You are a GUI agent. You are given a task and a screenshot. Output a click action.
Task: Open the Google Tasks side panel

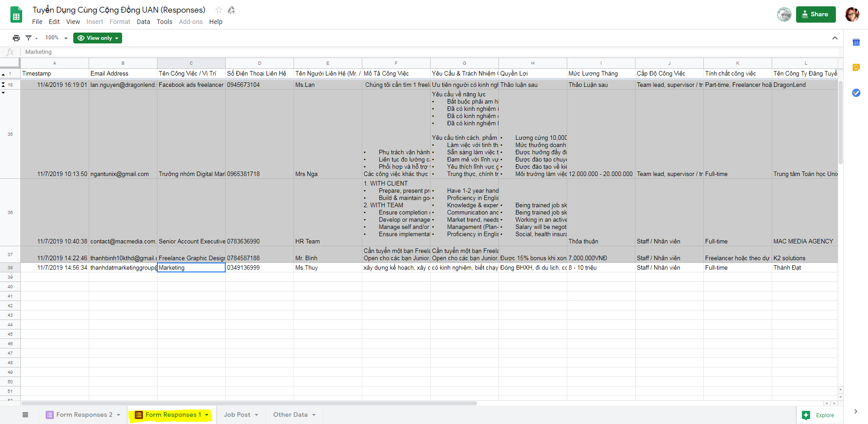coord(856,93)
